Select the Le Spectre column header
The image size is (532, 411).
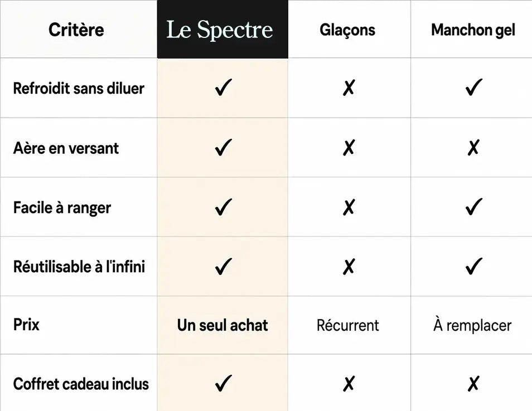point(223,29)
